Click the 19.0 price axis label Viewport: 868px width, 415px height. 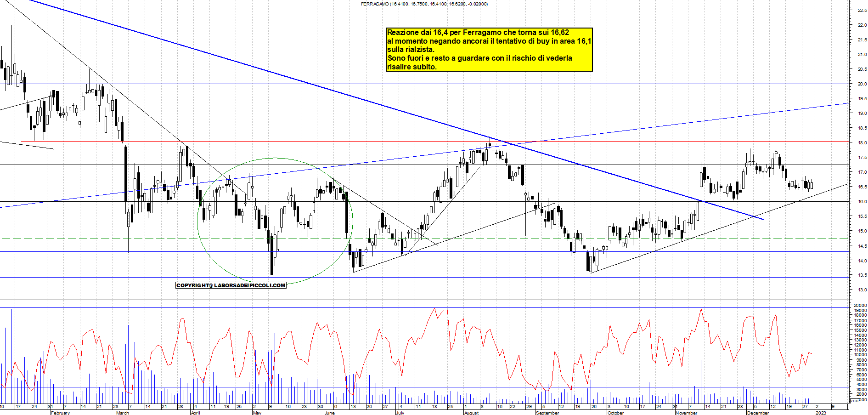(x=862, y=114)
